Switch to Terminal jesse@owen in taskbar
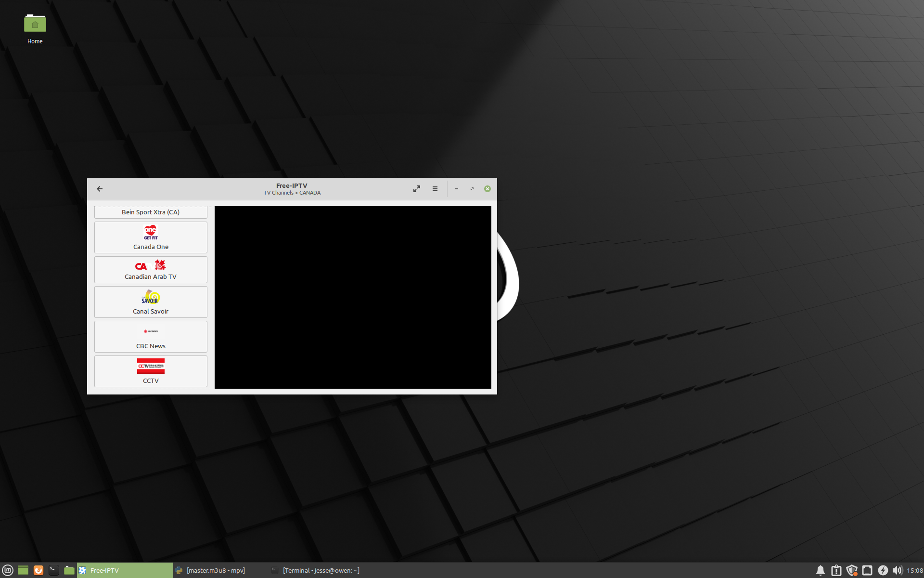The image size is (924, 578). tap(318, 570)
